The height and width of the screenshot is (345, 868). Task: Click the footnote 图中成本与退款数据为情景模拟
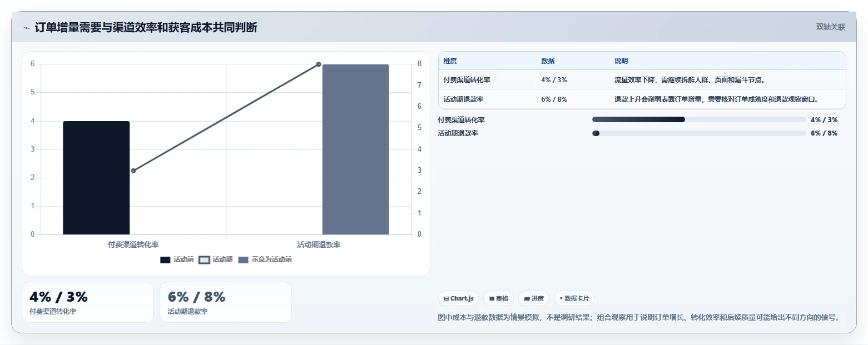[639, 318]
